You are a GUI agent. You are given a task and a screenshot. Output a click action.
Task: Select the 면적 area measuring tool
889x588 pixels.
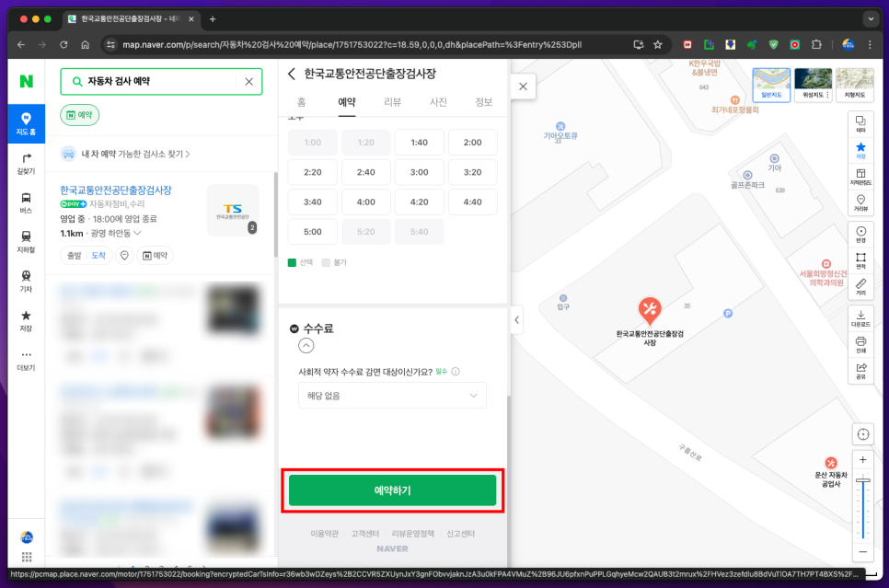coord(860,260)
